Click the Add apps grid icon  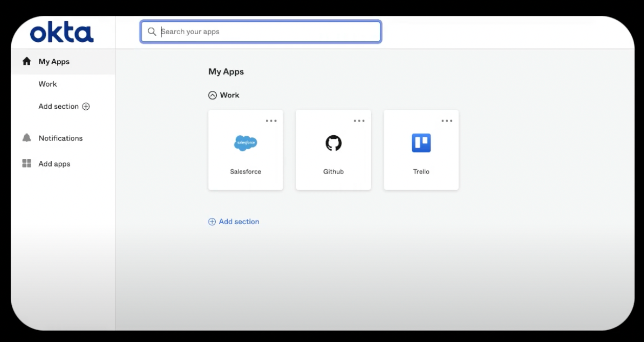tap(27, 163)
